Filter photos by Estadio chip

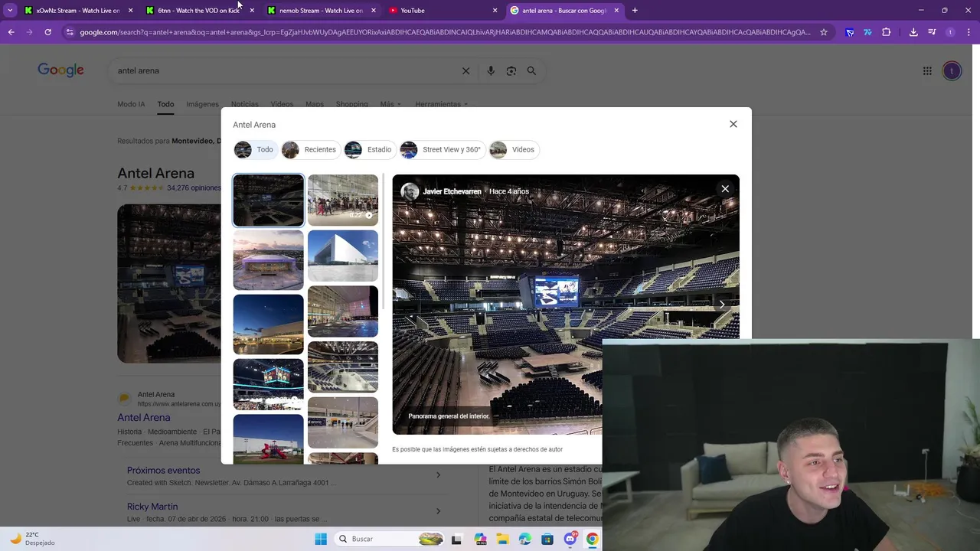tap(370, 149)
